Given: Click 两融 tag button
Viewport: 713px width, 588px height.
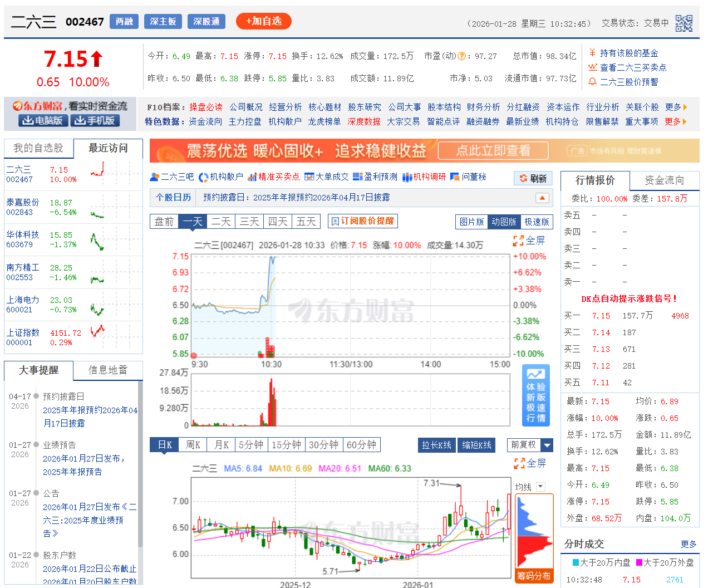Looking at the screenshot, I should pos(124,21).
